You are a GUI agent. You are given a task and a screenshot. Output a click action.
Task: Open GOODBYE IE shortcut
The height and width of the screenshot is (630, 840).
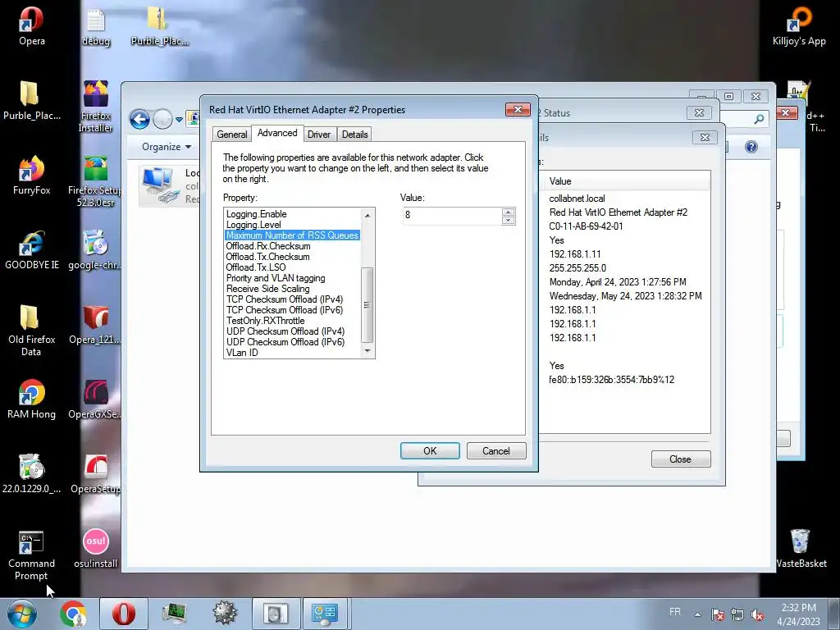32,249
